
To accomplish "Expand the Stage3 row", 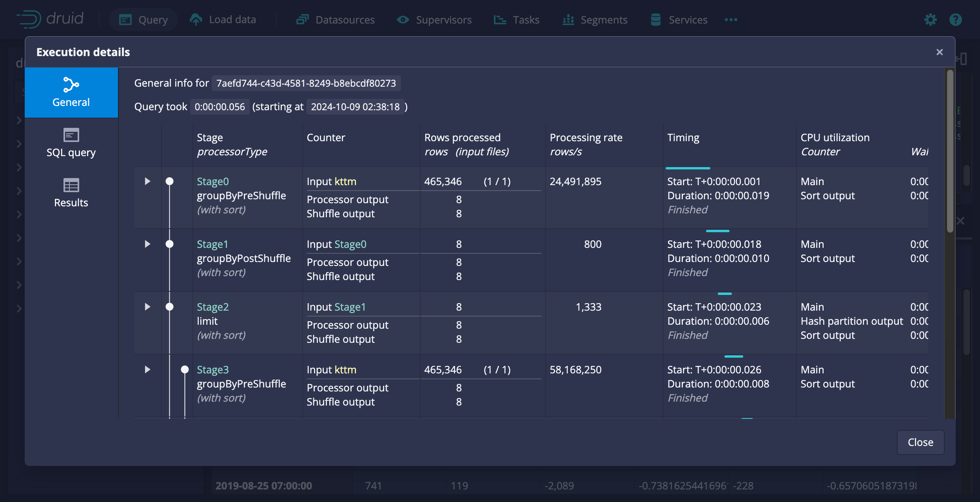I will pyautogui.click(x=147, y=369).
